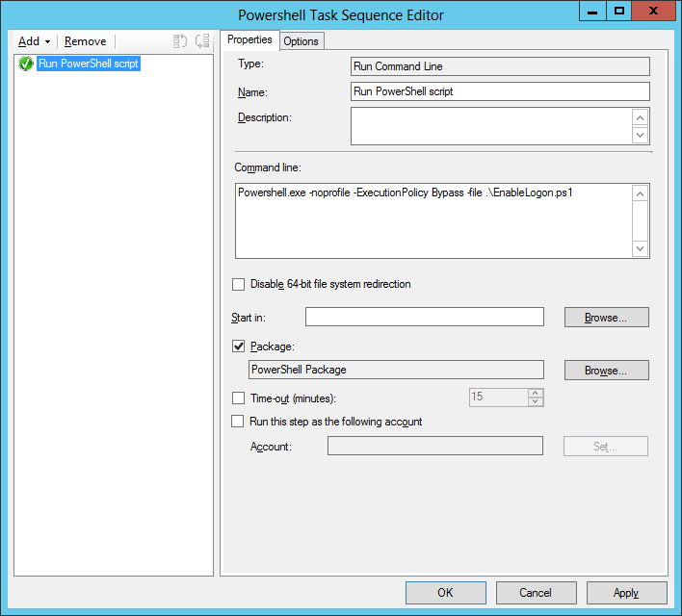Switch to the Options tab
The width and height of the screenshot is (682, 616).
tap(301, 41)
